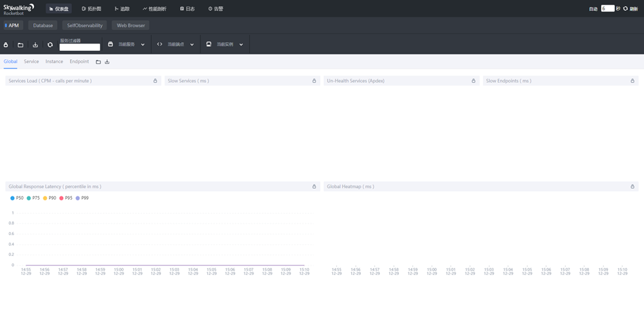Click the Un-Health Services (Apdex) title
Screen dimensions: 644x309
(356, 81)
